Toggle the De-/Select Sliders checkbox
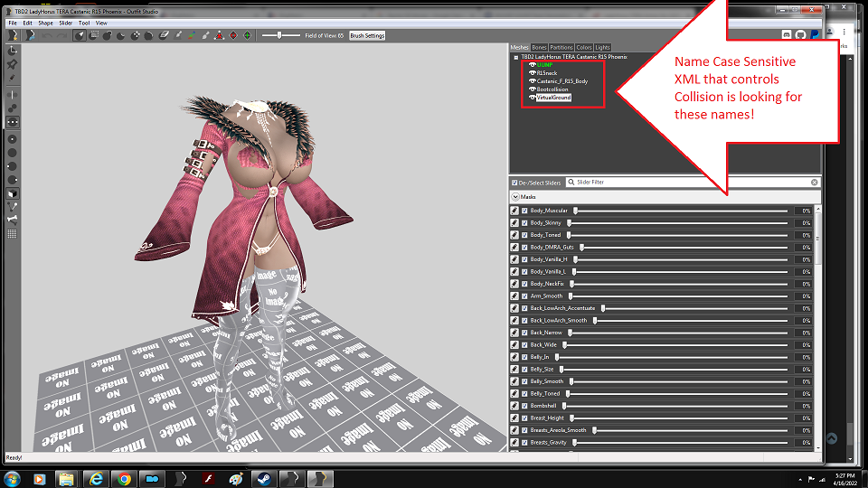The image size is (868, 488). (x=514, y=183)
